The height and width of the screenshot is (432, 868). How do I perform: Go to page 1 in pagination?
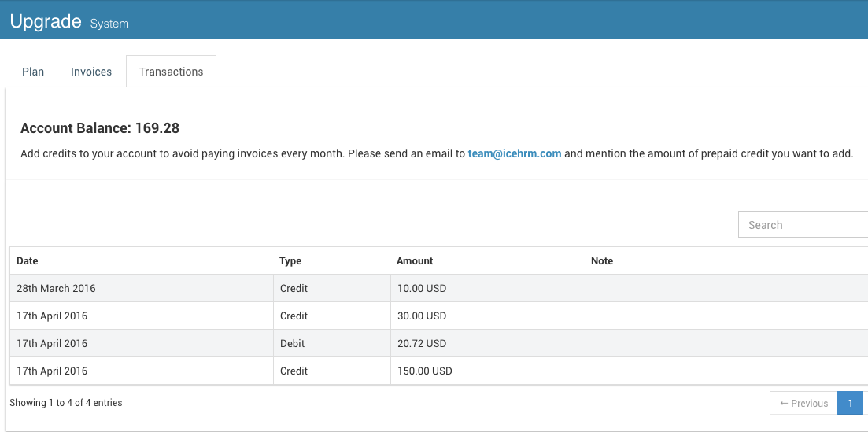click(x=850, y=403)
